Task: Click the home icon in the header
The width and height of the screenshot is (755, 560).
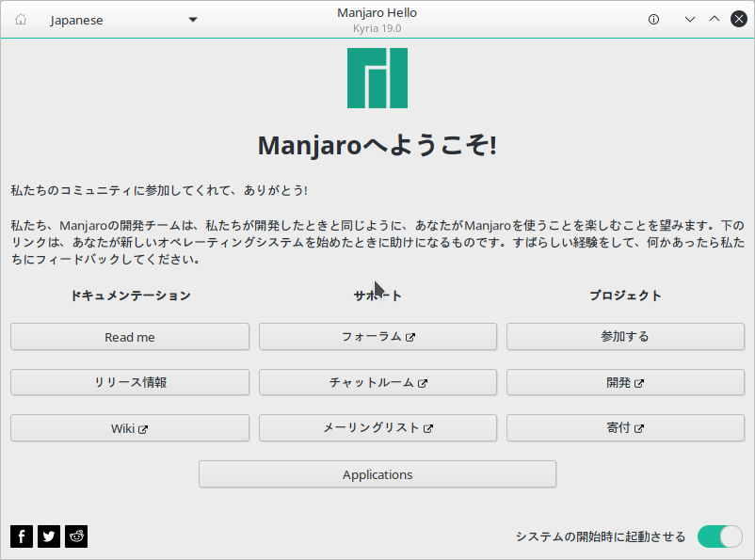Action: tap(20, 19)
